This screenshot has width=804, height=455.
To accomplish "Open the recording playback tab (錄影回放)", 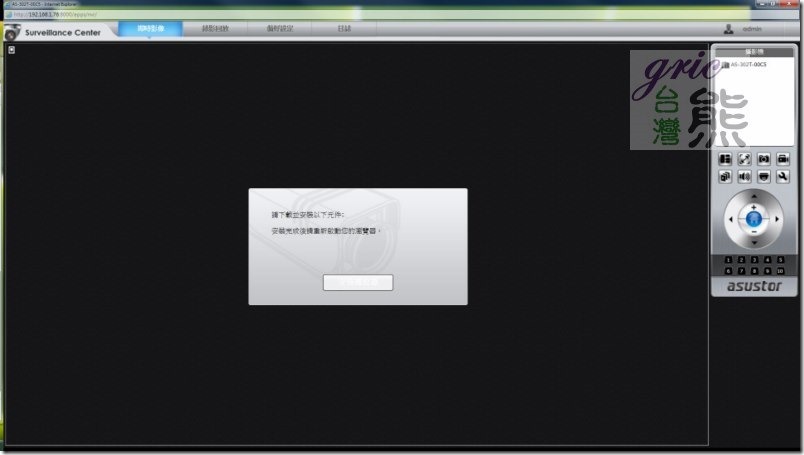I will tap(215, 29).
